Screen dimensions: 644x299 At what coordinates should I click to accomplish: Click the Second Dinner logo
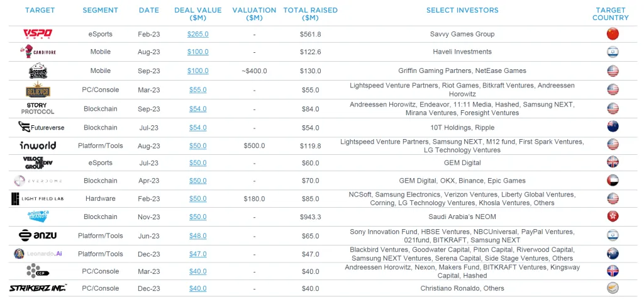pos(37,71)
